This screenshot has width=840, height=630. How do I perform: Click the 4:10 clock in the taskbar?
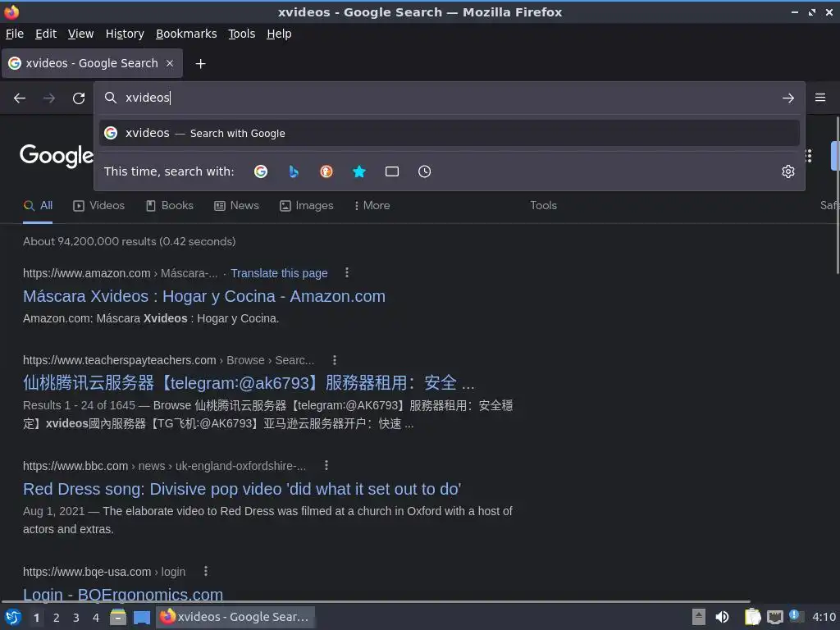coord(824,617)
